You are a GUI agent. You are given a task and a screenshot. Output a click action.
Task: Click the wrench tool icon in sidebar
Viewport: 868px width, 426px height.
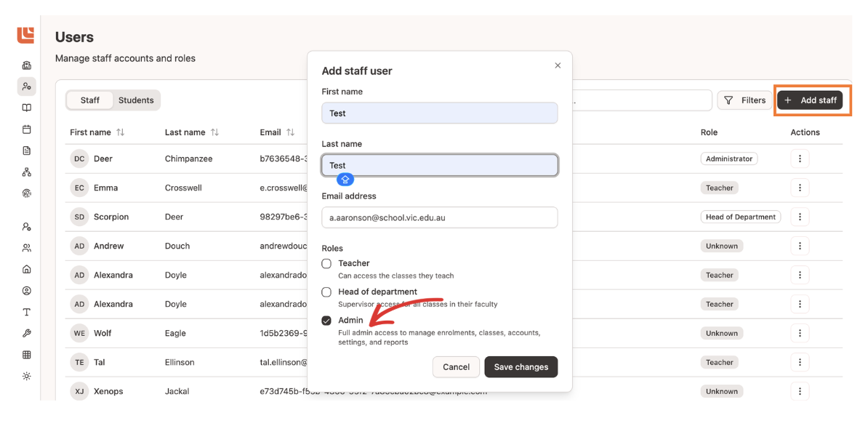[x=27, y=334]
